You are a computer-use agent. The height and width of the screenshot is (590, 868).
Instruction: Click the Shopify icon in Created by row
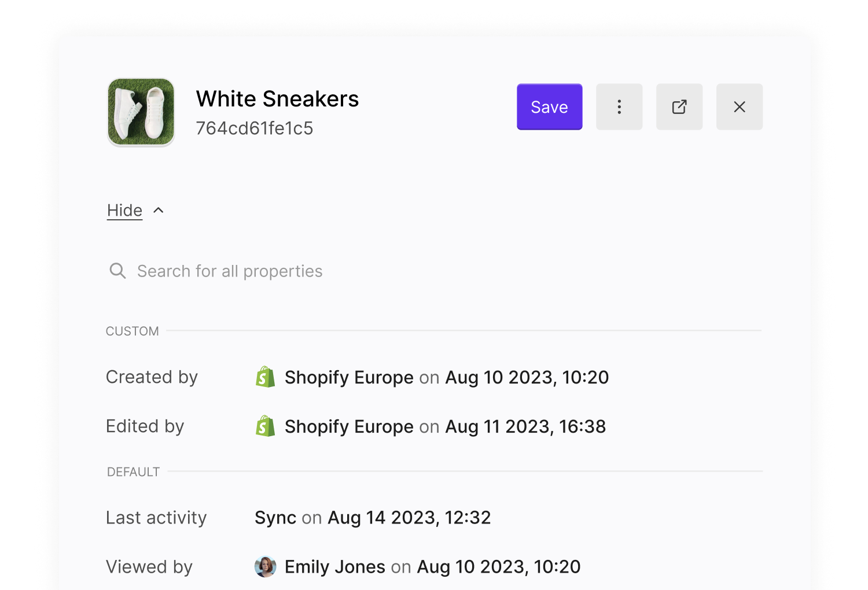click(265, 377)
